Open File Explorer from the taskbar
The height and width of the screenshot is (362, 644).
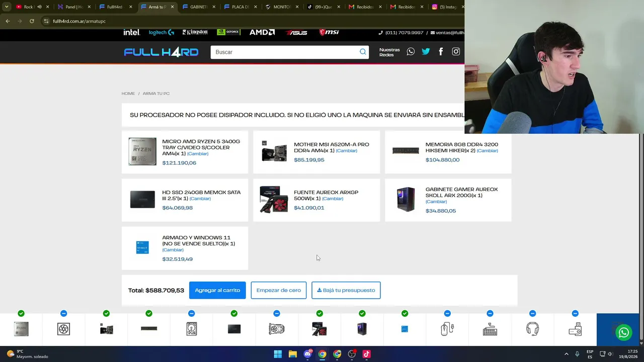292,354
